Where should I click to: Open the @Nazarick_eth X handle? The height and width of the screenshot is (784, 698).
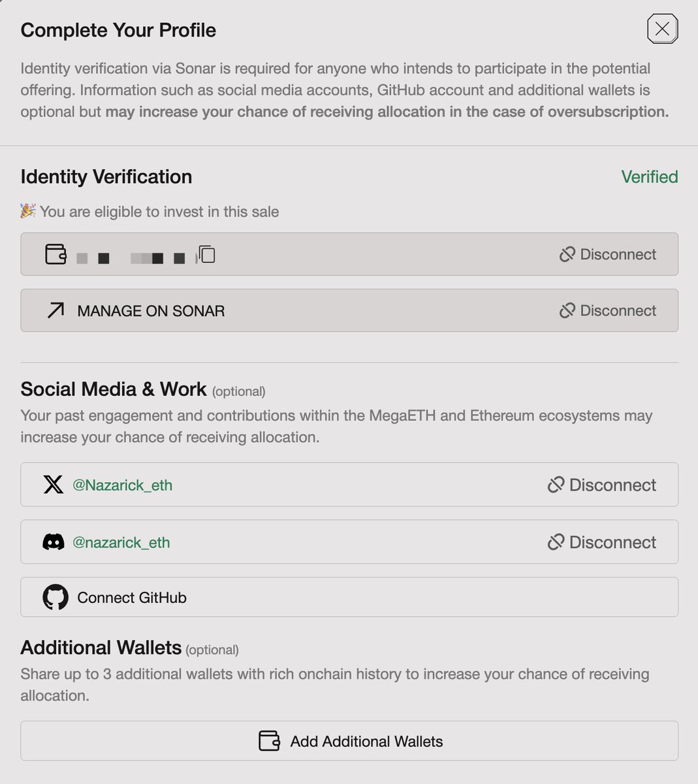pos(122,485)
